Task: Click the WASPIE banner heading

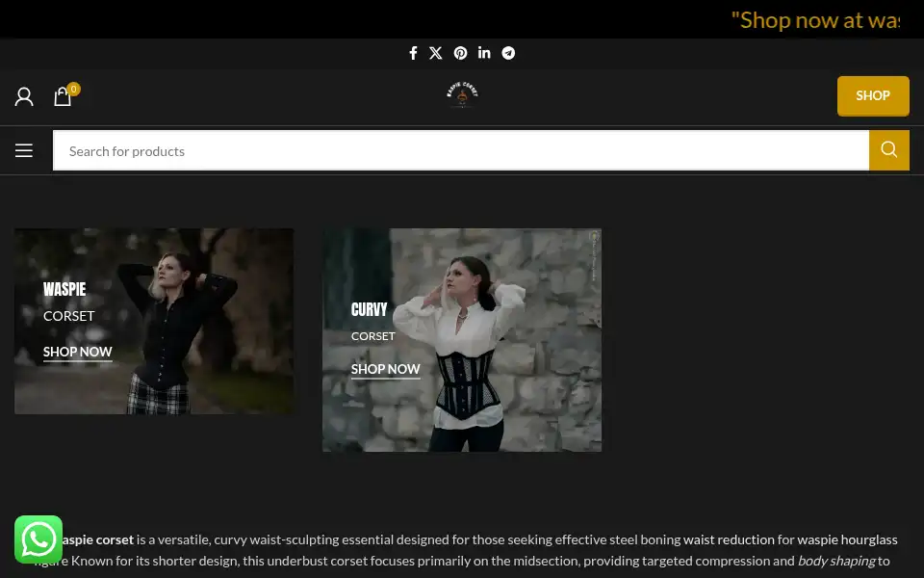Action: [64, 289]
